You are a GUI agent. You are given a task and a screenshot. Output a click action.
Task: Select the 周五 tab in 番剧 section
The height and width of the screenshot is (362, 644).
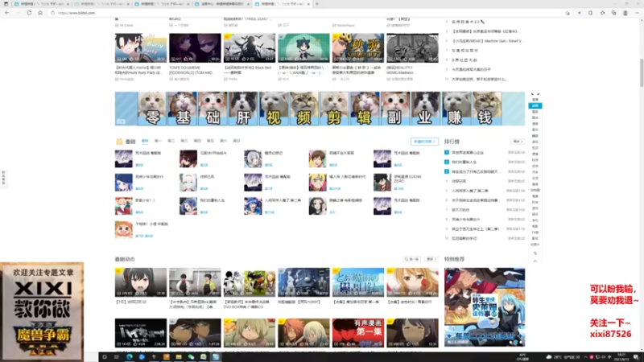[x=210, y=141]
